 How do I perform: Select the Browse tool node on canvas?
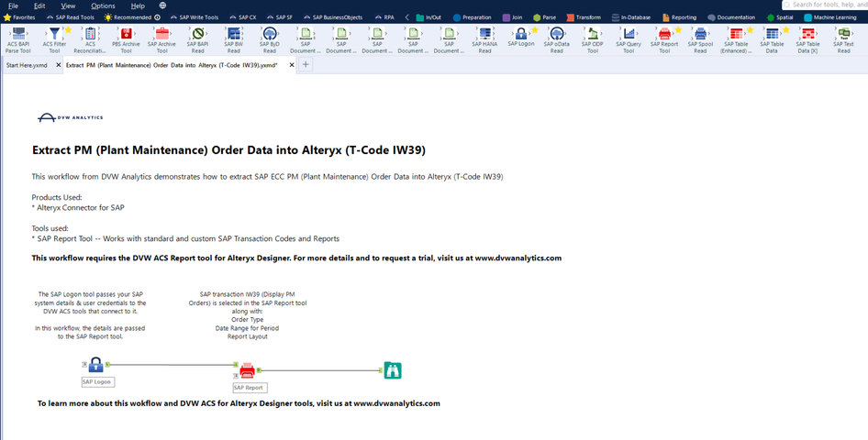click(393, 370)
